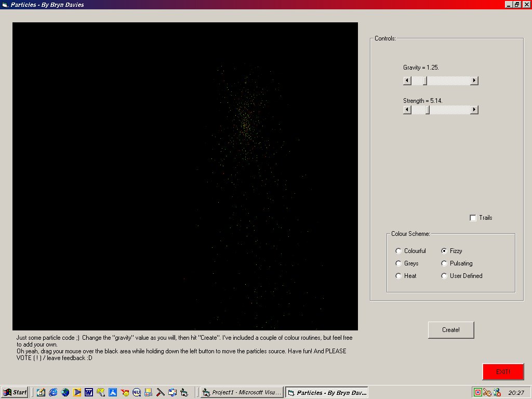This screenshot has height=399, width=532.
Task: Click the NU icon in quick launch
Action: coord(137,392)
